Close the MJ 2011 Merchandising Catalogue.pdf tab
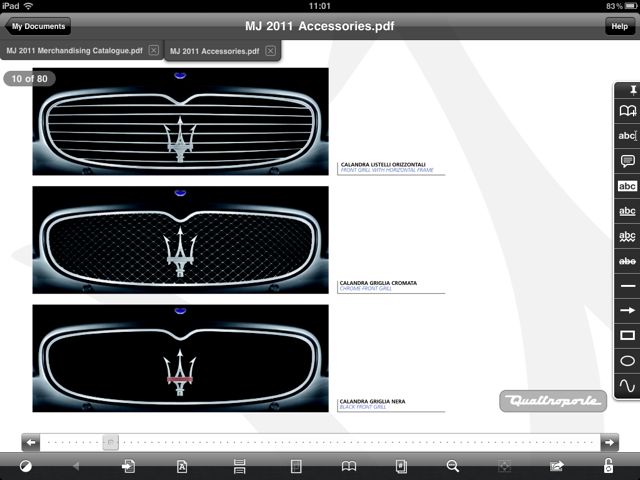 tap(153, 50)
